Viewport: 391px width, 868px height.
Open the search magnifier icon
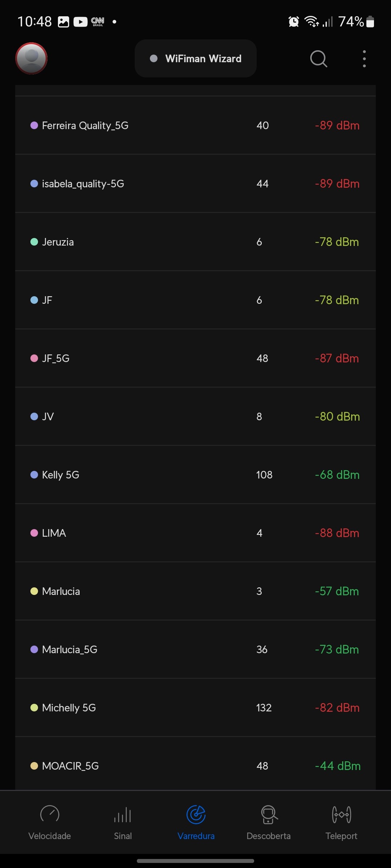tap(319, 59)
